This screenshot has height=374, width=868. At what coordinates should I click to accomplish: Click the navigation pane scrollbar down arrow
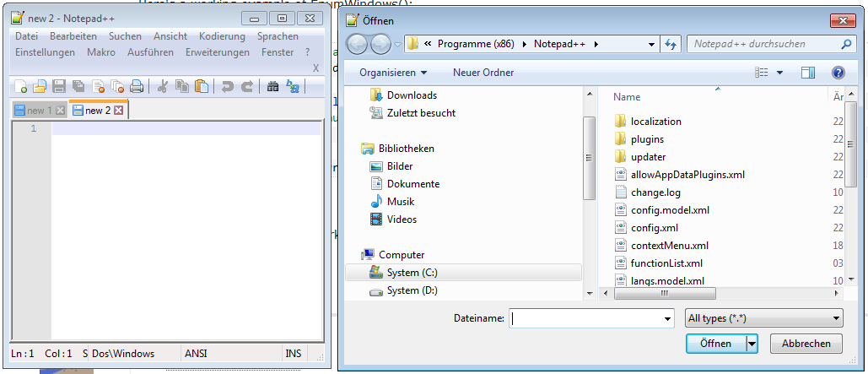click(x=590, y=293)
